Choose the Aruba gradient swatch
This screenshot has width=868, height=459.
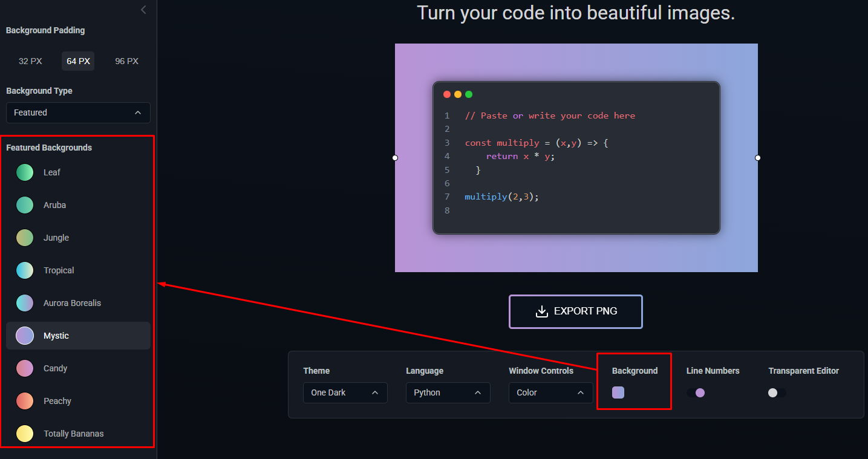coord(25,205)
